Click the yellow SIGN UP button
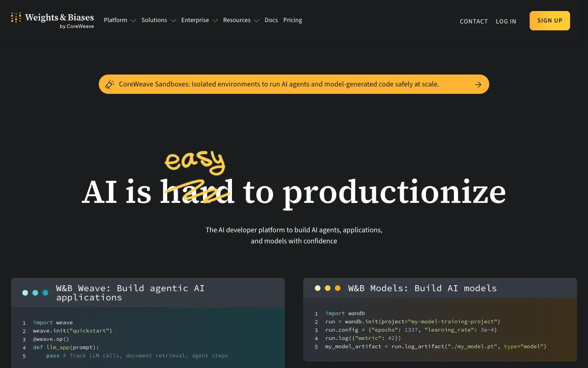The width and height of the screenshot is (588, 368). [550, 21]
